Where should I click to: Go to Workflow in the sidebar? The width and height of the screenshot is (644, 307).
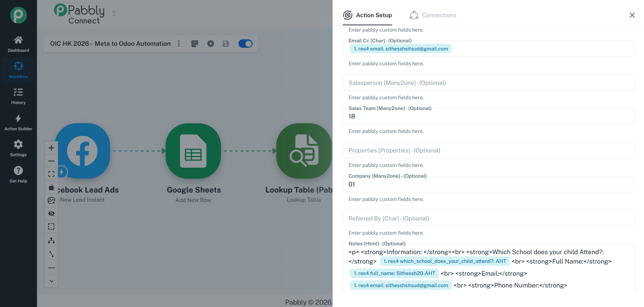(18, 70)
